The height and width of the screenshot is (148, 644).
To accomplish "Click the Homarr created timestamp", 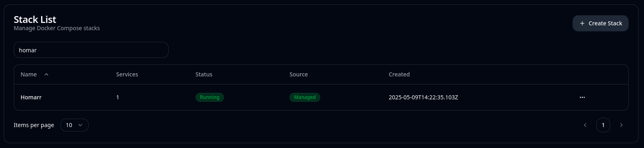I will (423, 97).
